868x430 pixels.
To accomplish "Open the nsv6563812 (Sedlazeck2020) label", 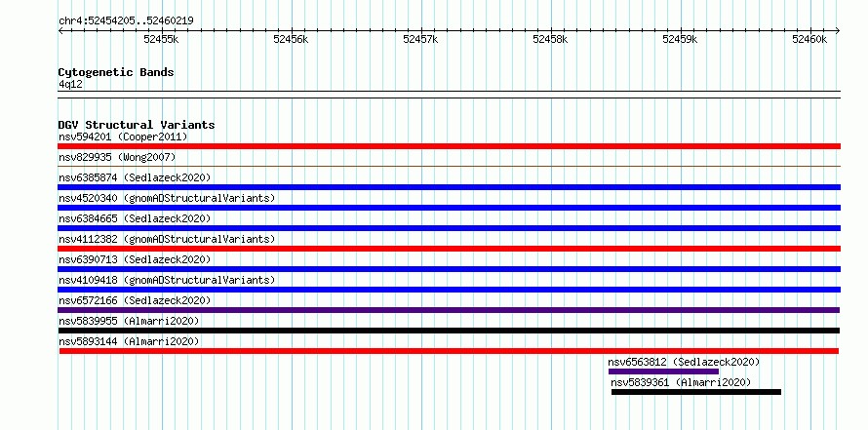I will coord(684,362).
